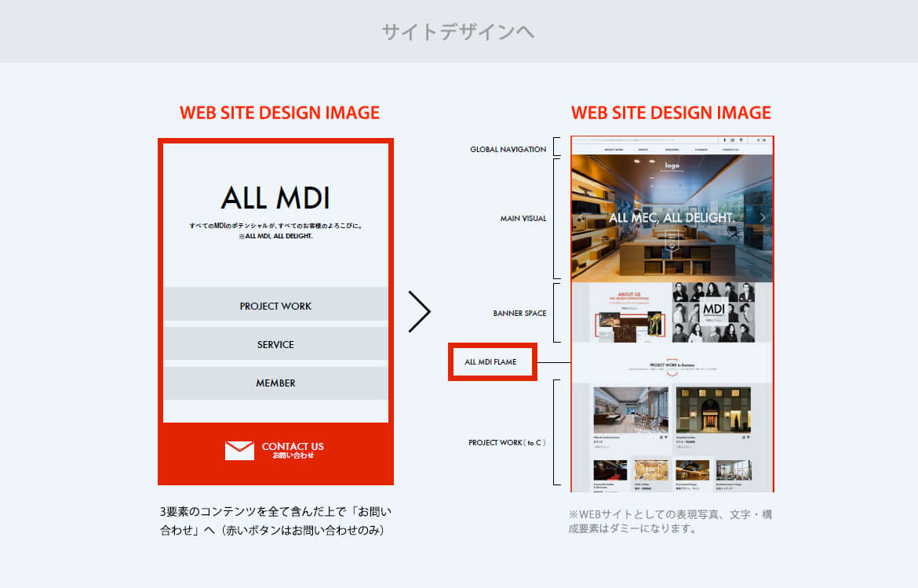Open the ABOUT US banner
Viewport: 918px width, 588px height.
coord(629,314)
